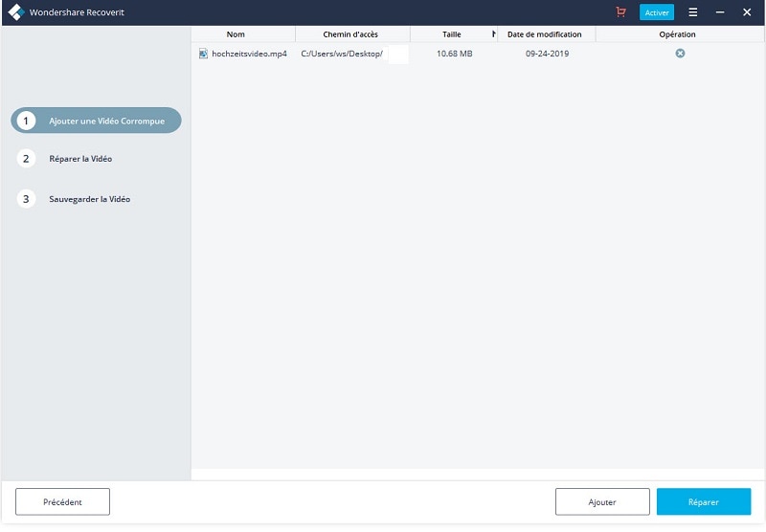Sort by Chemin d'accès column header
The width and height of the screenshot is (766, 532).
tap(352, 34)
